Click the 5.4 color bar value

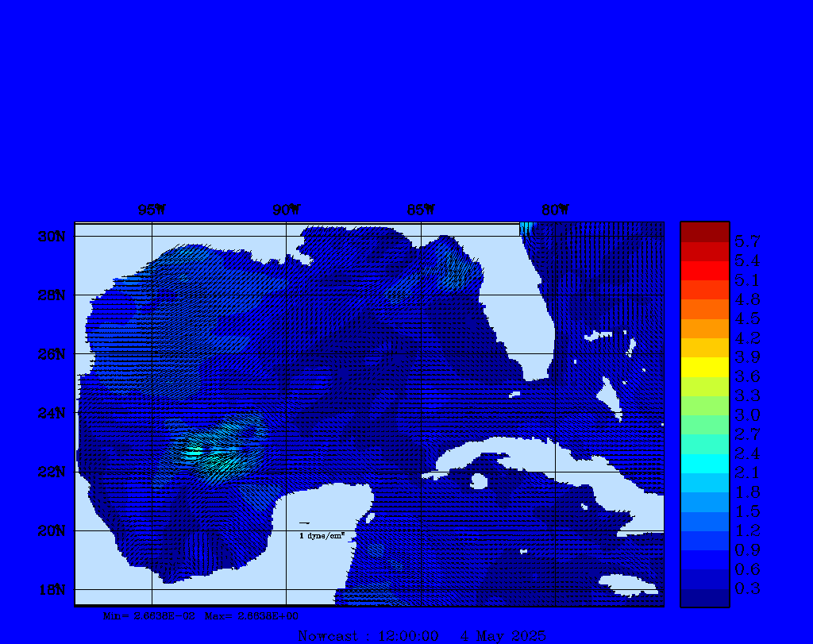point(747,260)
